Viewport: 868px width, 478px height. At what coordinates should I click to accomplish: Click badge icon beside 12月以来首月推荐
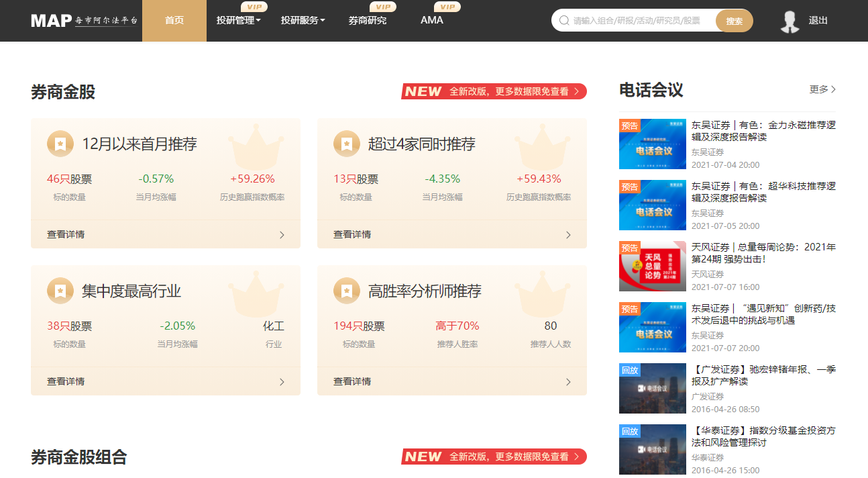(x=60, y=144)
